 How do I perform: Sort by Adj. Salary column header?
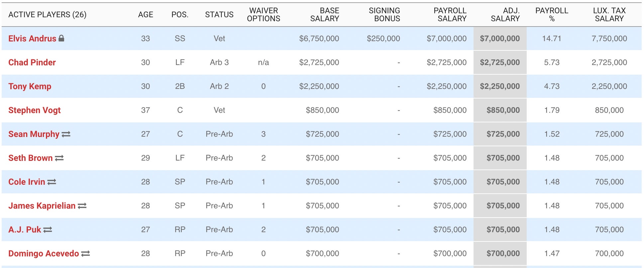(x=505, y=15)
